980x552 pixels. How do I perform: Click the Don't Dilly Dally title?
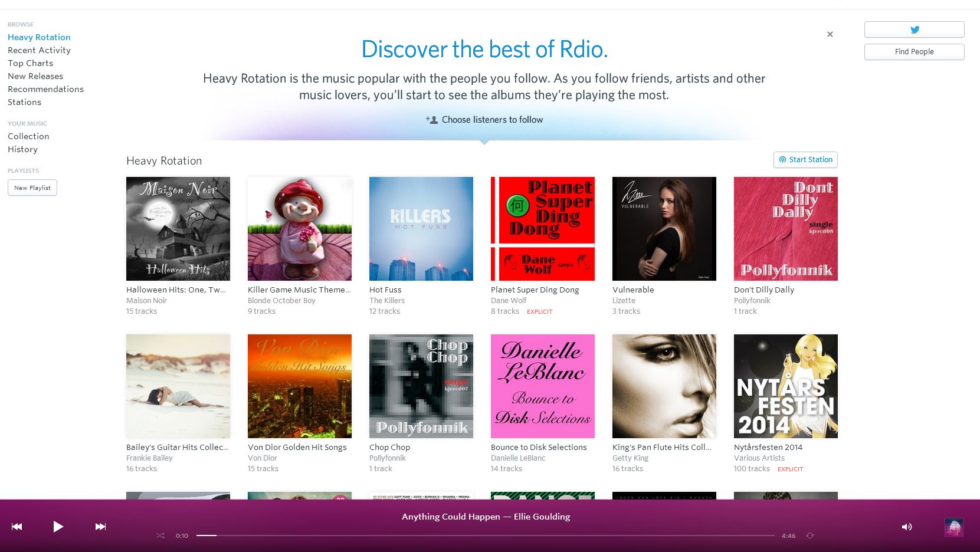(x=764, y=290)
